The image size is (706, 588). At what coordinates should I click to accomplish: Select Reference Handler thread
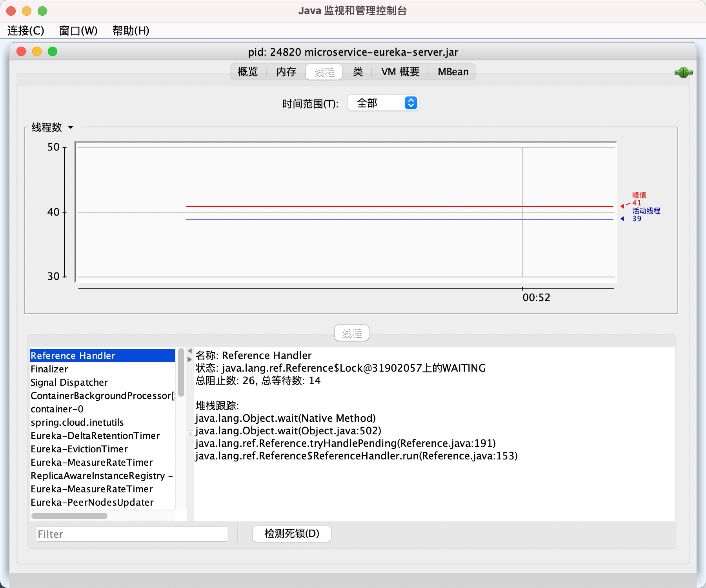click(x=102, y=356)
